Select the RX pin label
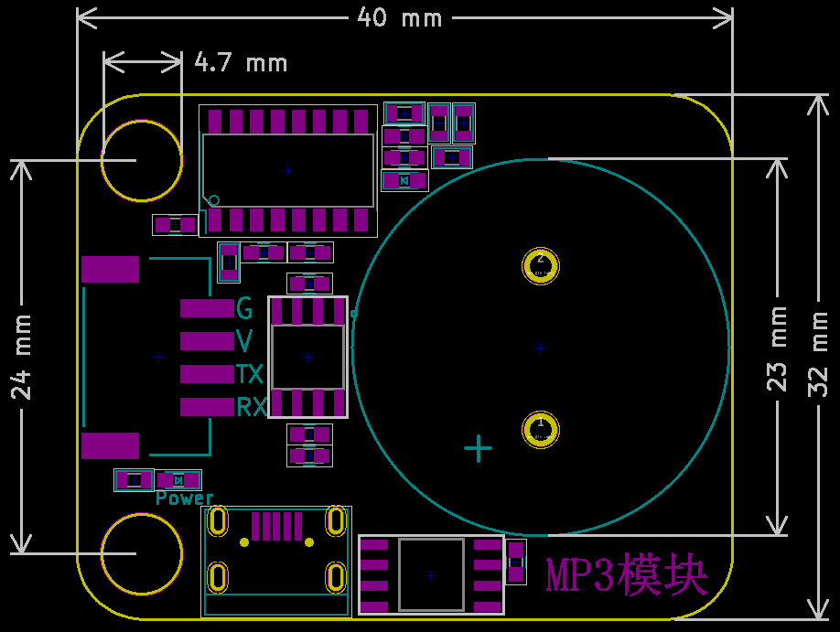 252,407
